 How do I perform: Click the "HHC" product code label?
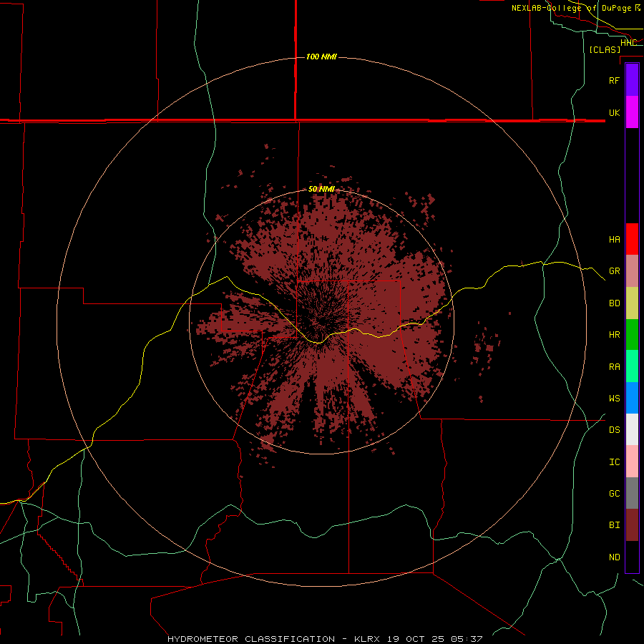pyautogui.click(x=628, y=43)
